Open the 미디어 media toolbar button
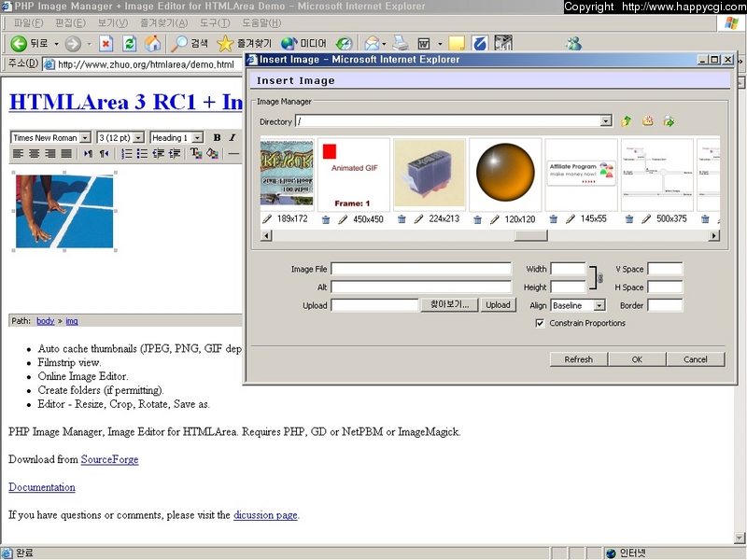The image size is (747, 560). [303, 44]
